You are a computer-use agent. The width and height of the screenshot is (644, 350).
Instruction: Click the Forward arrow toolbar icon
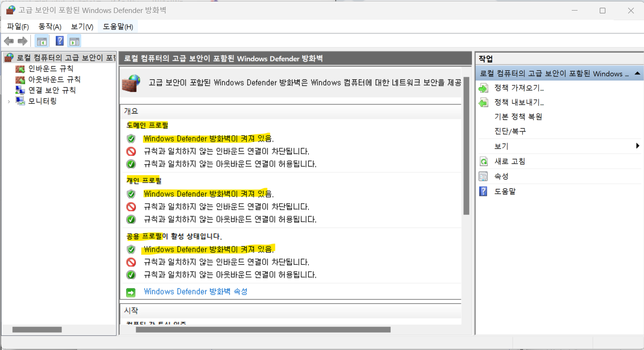click(x=22, y=41)
